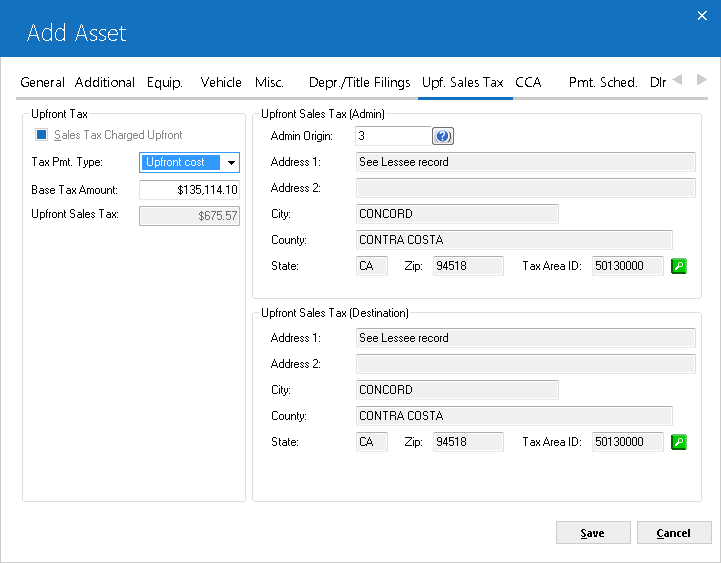Click the Upfront Sales Tax (Admin) group label

click(x=323, y=114)
